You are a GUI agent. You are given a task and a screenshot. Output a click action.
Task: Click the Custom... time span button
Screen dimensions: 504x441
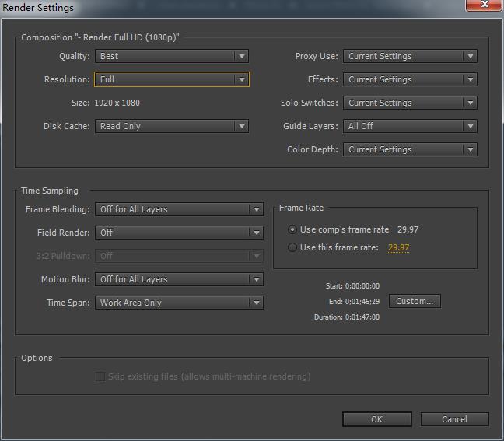click(415, 301)
